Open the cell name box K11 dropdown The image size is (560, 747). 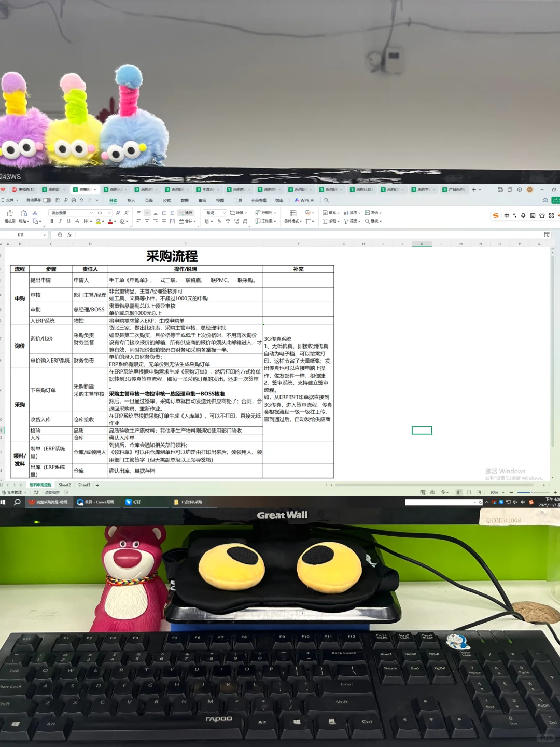[x=44, y=235]
